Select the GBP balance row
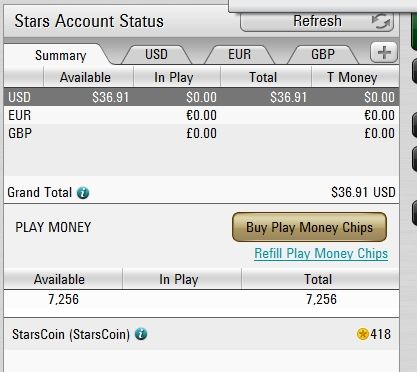This screenshot has height=372, width=417. pyautogui.click(x=201, y=133)
